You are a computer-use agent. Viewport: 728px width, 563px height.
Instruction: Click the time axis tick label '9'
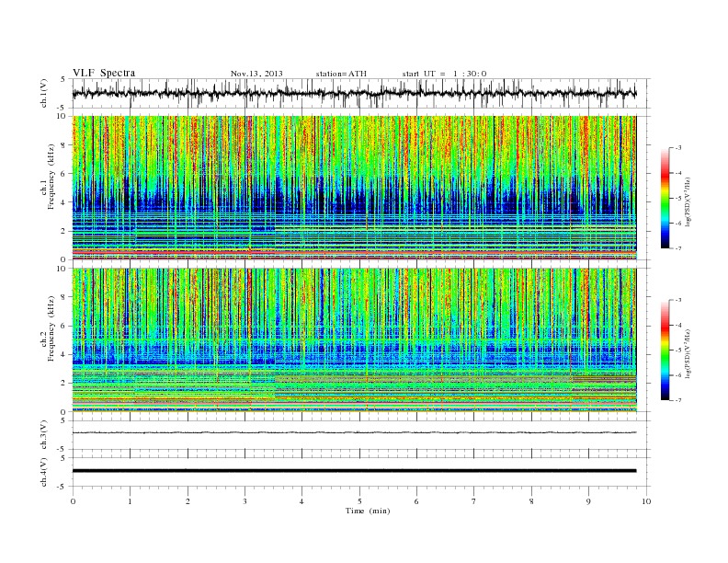(x=588, y=501)
